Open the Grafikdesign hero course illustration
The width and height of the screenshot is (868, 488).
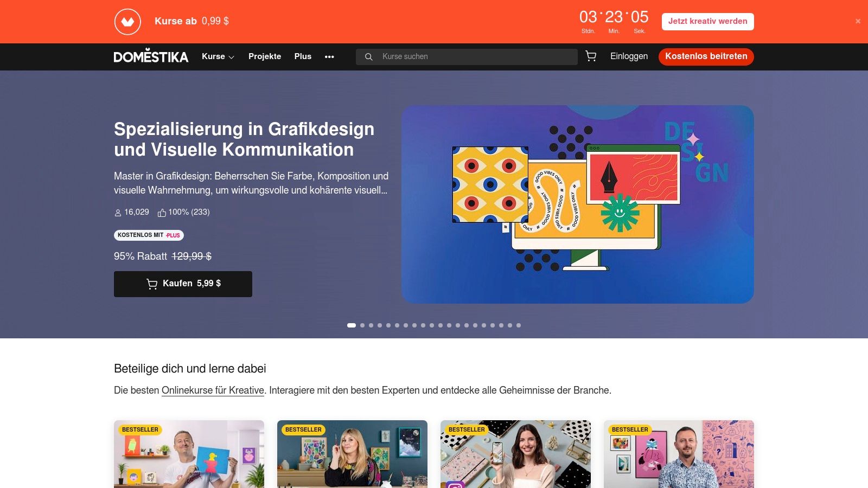pyautogui.click(x=578, y=204)
